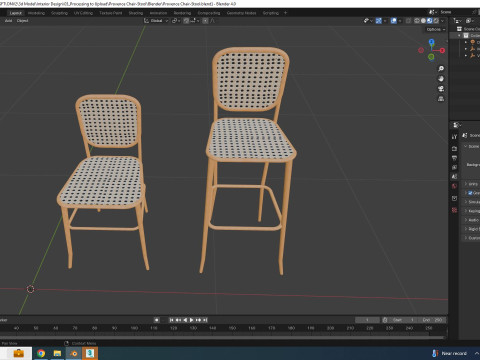Select the second armature item in outliner

pyautogui.click(x=472, y=49)
